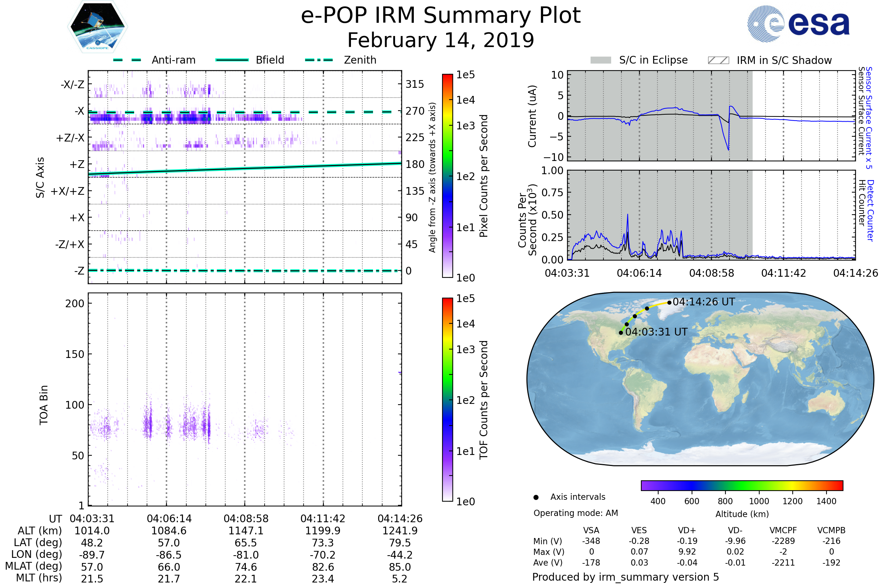Click the Produced by irm_summary version text
Screen dimensions: 882x588
(625, 577)
